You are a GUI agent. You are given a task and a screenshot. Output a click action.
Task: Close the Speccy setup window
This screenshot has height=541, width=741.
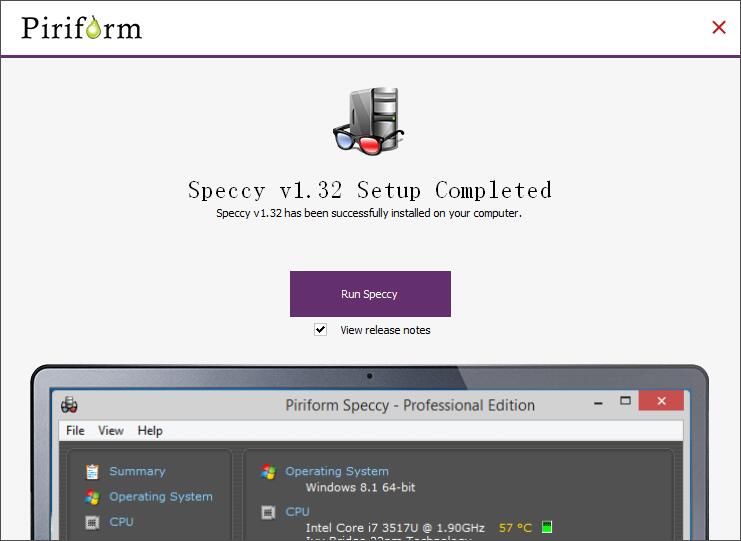click(x=718, y=27)
